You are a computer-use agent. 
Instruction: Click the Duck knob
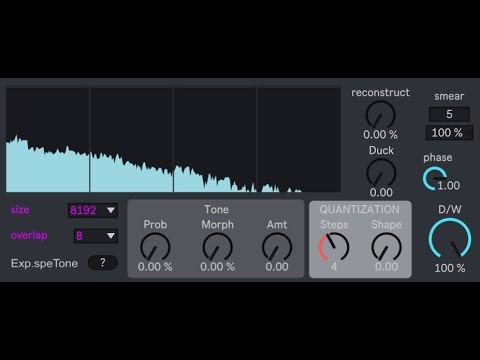(x=381, y=173)
